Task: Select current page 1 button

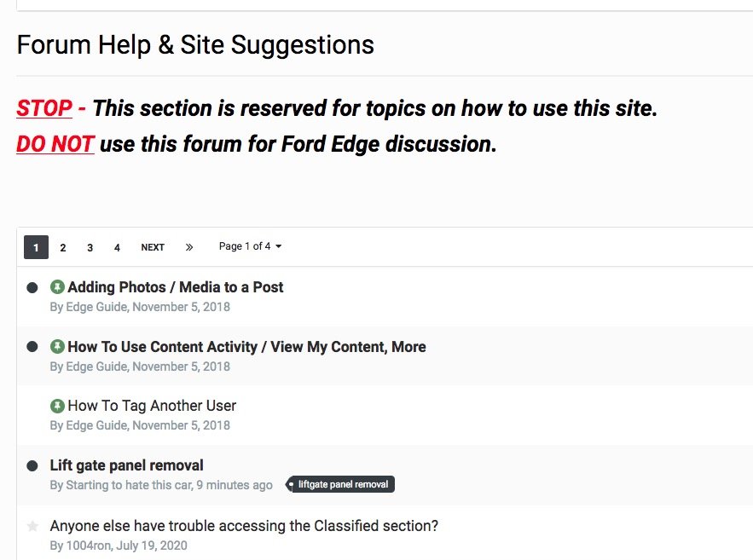Action: (36, 247)
